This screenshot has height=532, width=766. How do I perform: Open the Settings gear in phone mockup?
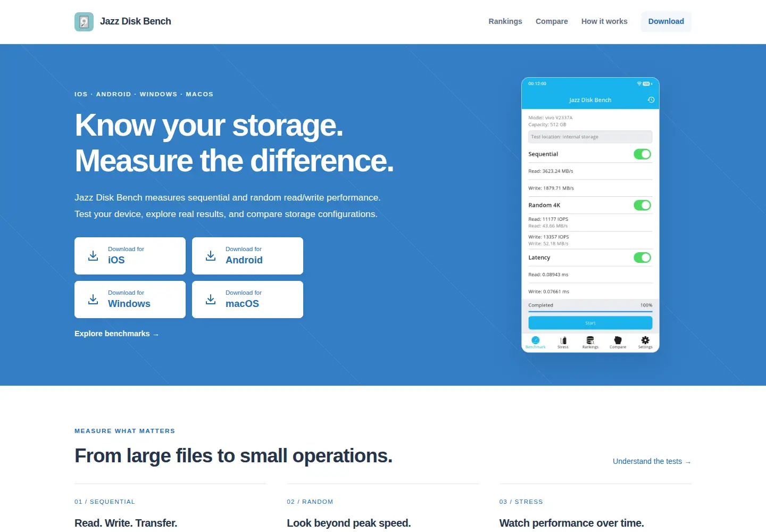coord(645,340)
